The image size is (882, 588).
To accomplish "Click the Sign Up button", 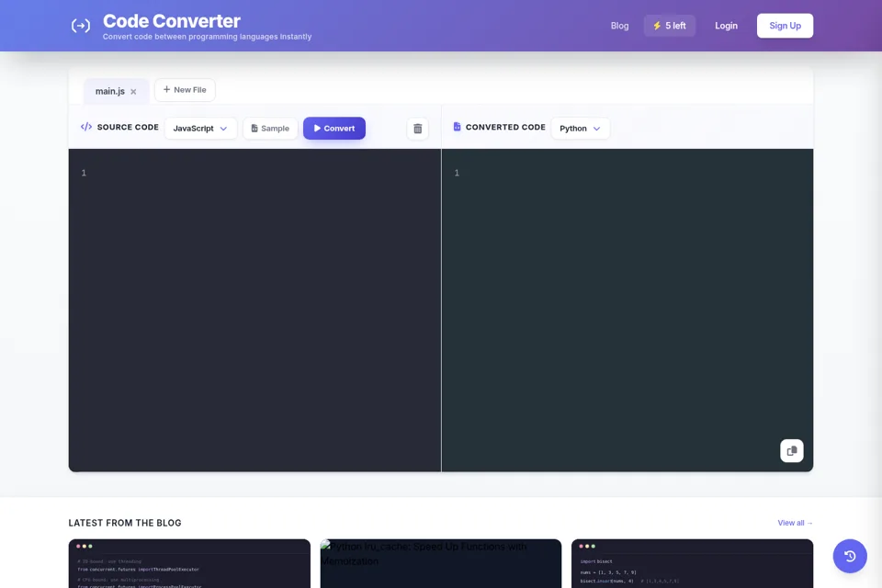I will (785, 26).
